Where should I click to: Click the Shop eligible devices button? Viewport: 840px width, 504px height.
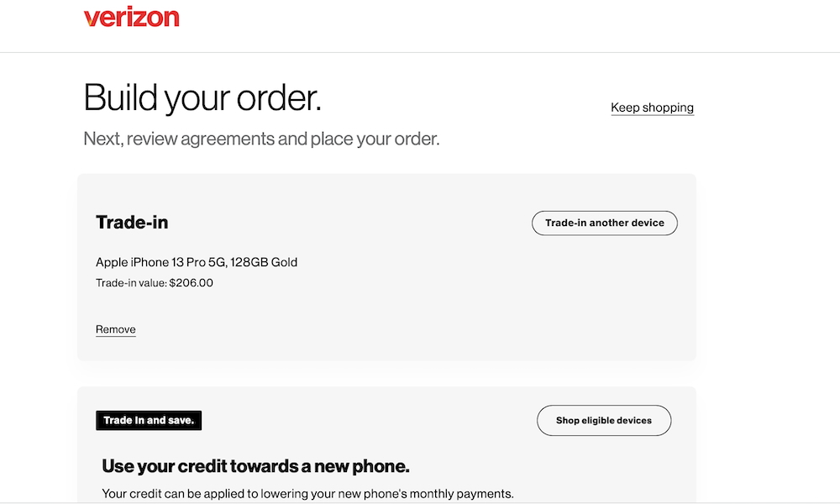pyautogui.click(x=604, y=421)
